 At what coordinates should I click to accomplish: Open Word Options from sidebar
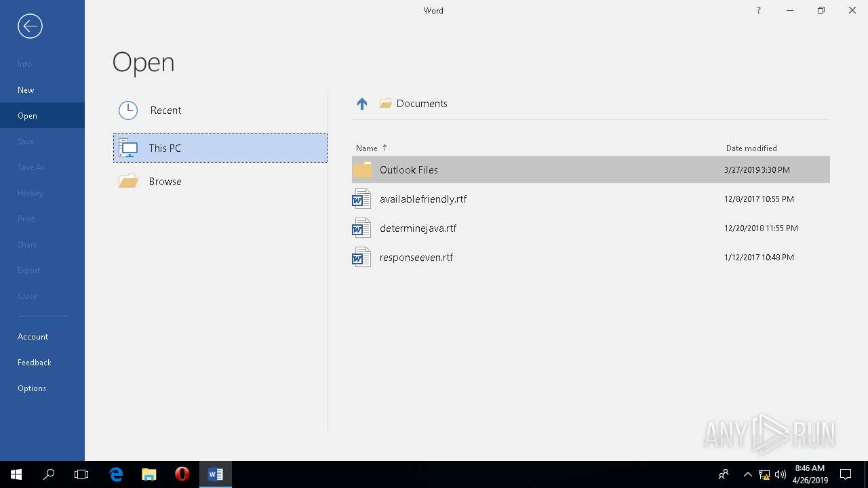pos(42,388)
